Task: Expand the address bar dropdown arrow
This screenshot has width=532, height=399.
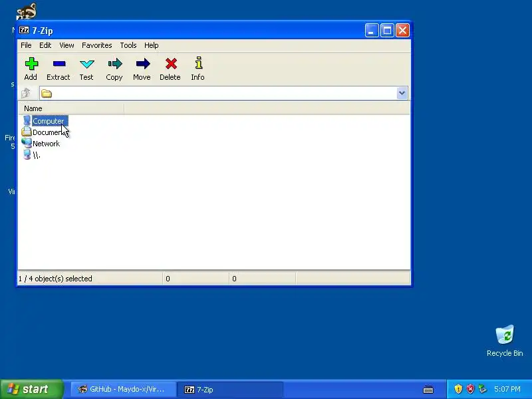Action: [x=402, y=93]
